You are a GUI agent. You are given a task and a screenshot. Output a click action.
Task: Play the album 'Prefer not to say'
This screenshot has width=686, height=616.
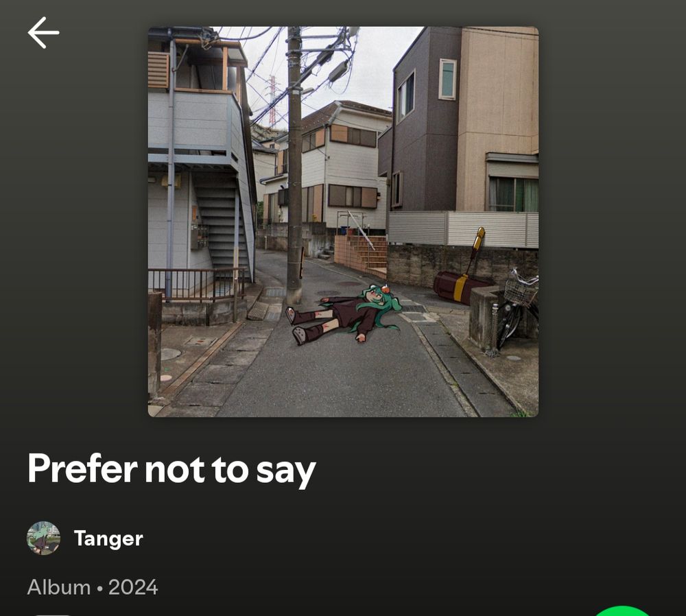pyautogui.click(x=623, y=611)
